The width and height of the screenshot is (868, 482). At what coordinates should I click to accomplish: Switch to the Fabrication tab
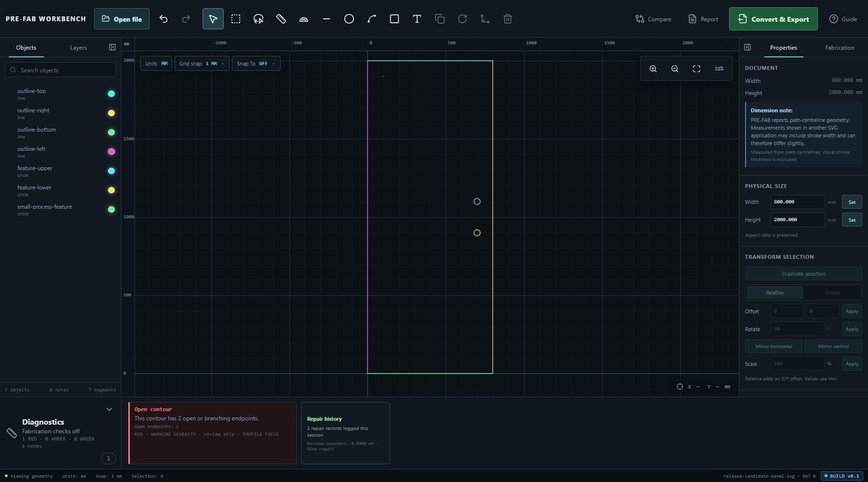coord(840,47)
